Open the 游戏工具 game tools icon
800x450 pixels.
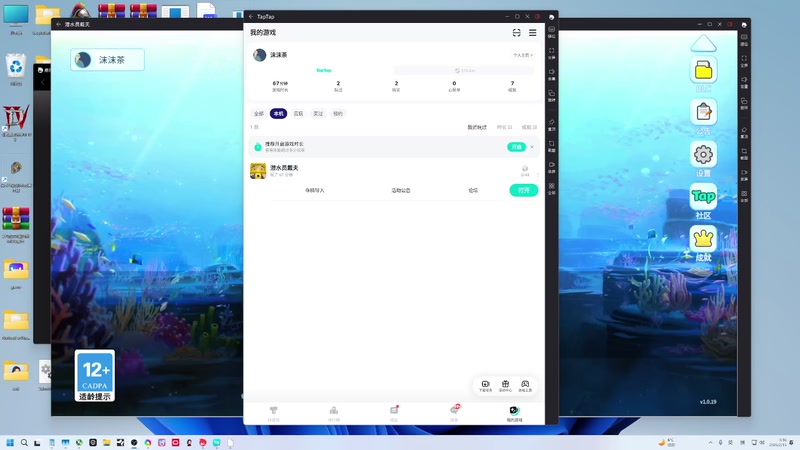pos(525,386)
